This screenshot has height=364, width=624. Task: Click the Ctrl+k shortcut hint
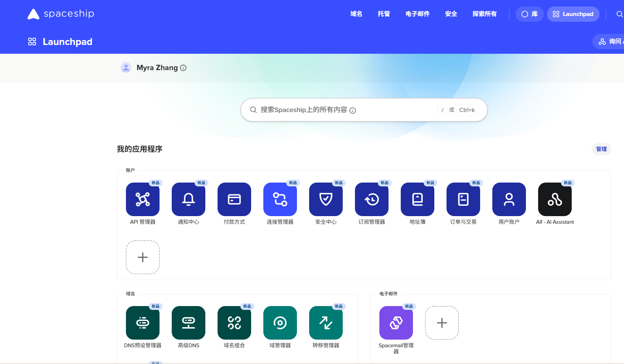[x=467, y=110]
